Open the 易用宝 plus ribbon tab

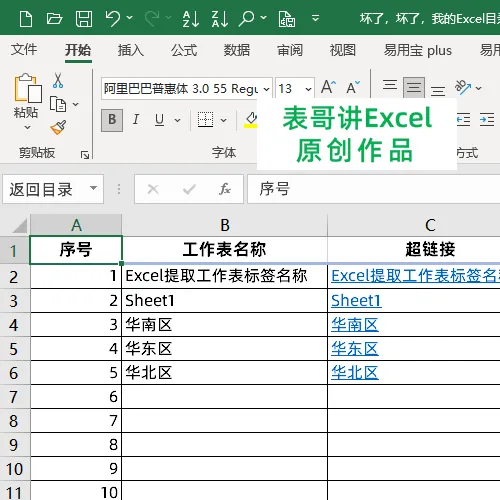coord(418,50)
